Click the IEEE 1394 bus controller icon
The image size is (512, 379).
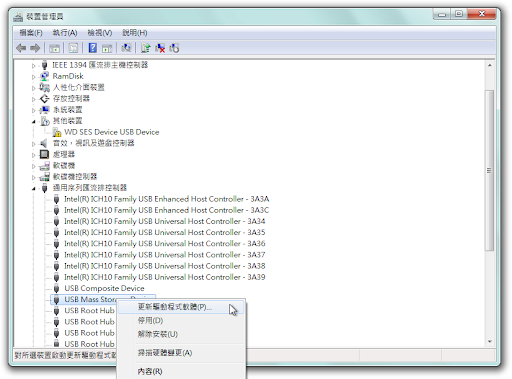pyautogui.click(x=44, y=65)
